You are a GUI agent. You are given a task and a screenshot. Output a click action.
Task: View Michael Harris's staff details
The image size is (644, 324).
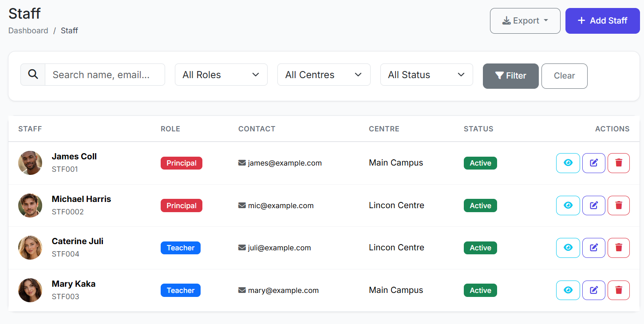pyautogui.click(x=568, y=205)
